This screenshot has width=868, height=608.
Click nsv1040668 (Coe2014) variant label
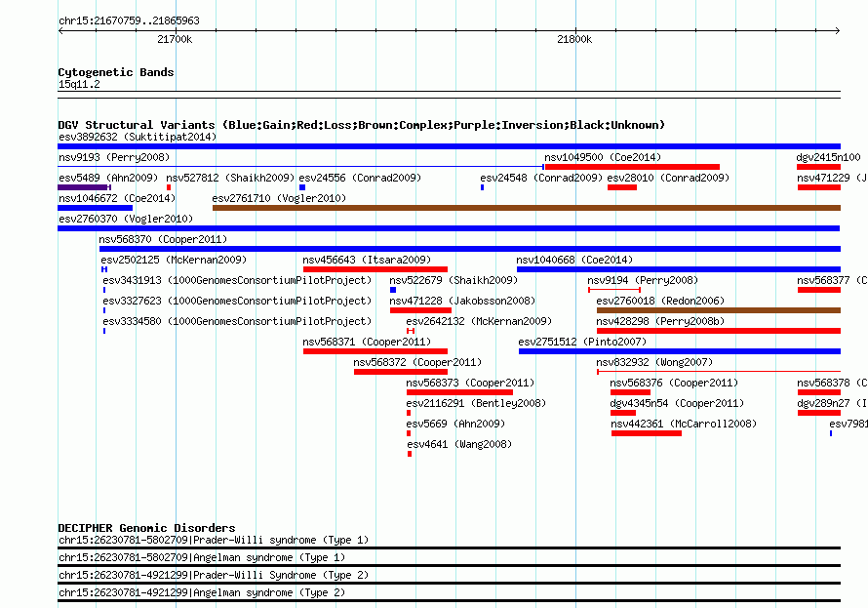pyautogui.click(x=574, y=260)
